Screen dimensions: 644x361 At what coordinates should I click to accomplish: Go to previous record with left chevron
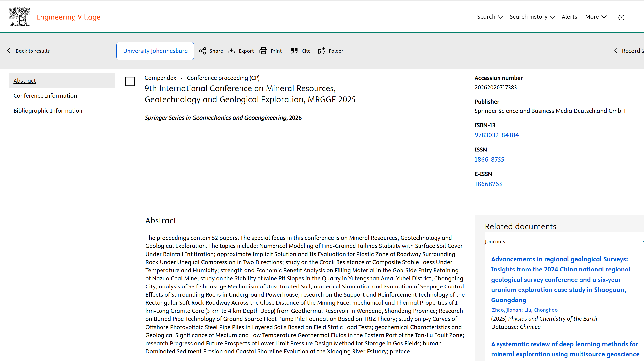(x=616, y=51)
